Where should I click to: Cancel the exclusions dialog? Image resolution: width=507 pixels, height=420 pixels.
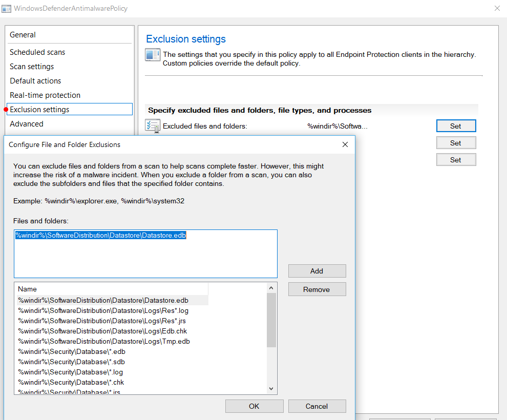317,406
